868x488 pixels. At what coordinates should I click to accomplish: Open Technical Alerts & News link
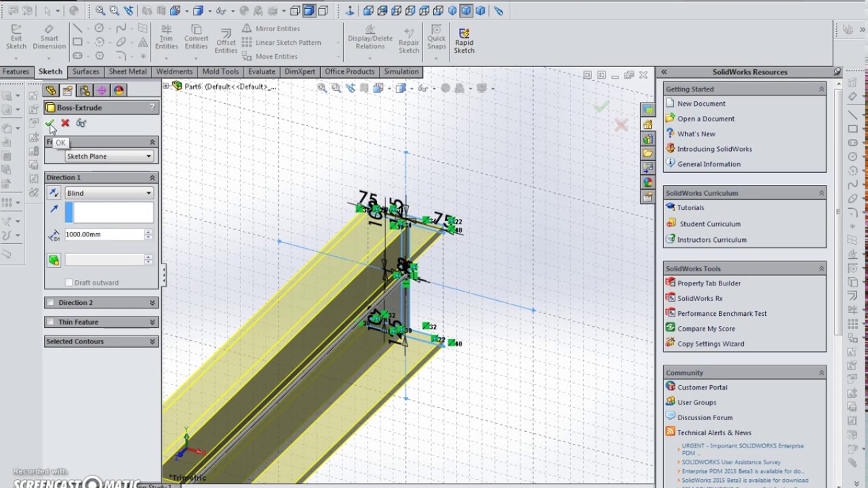pyautogui.click(x=714, y=433)
